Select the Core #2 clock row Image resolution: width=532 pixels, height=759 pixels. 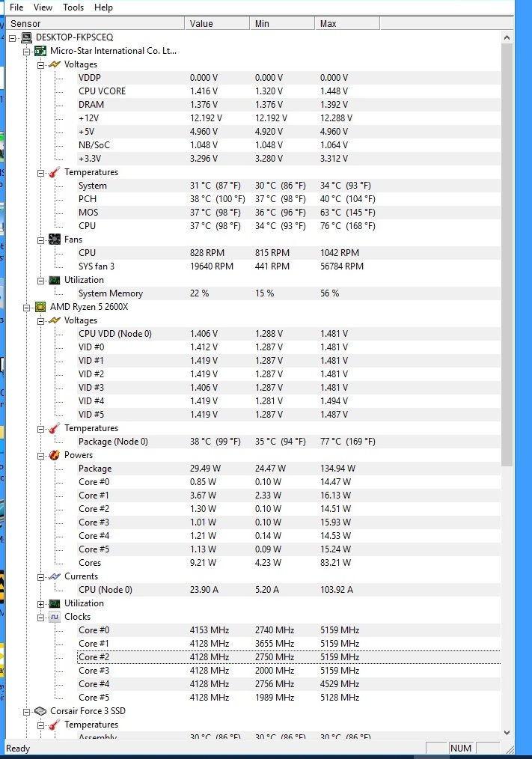pyautogui.click(x=289, y=657)
